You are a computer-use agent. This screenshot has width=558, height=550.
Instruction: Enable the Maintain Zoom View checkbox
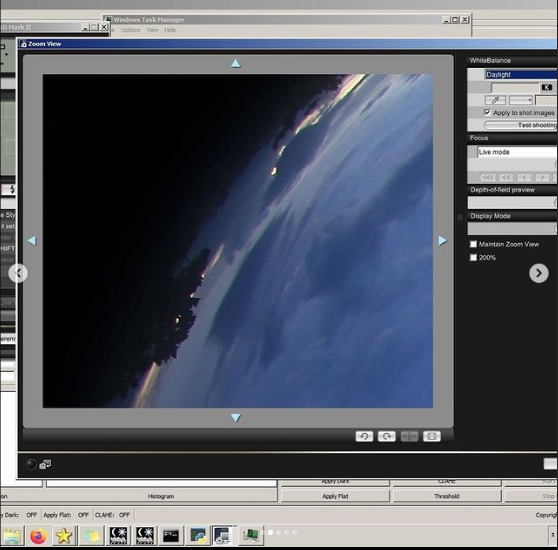[473, 244]
